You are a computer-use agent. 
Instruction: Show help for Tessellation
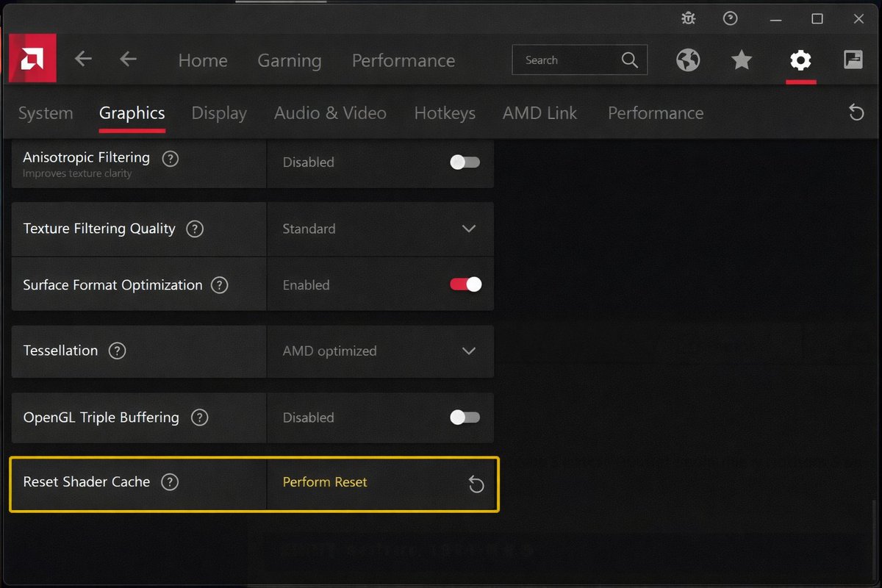pyautogui.click(x=117, y=351)
